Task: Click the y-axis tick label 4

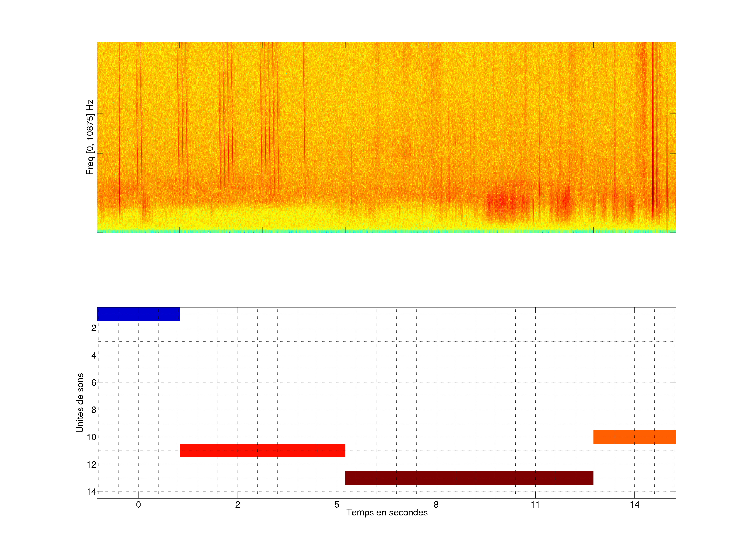Action: tap(94, 355)
